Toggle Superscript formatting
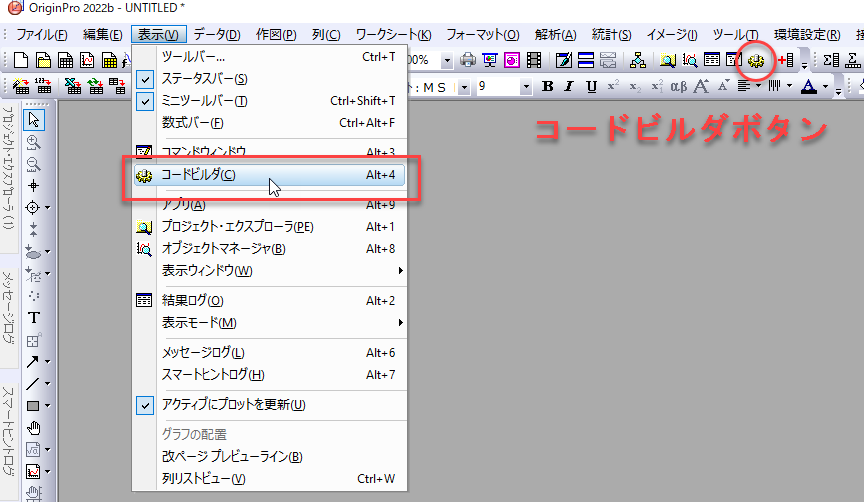 coord(613,87)
